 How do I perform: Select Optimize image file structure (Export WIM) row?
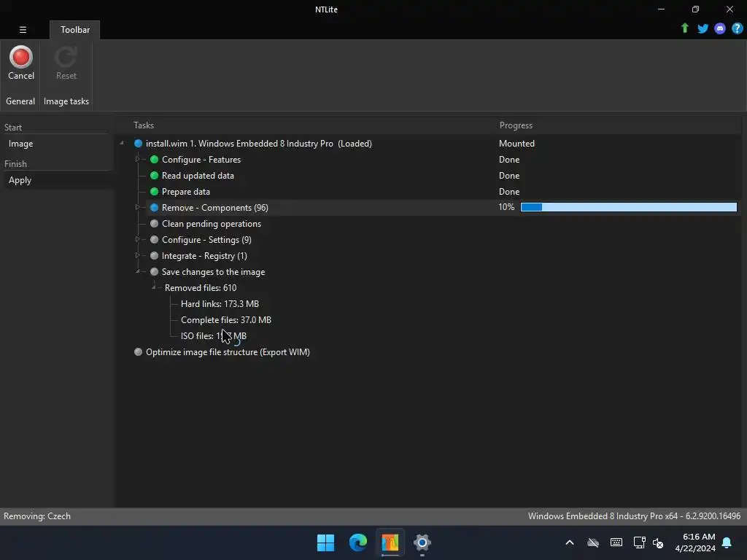228,352
